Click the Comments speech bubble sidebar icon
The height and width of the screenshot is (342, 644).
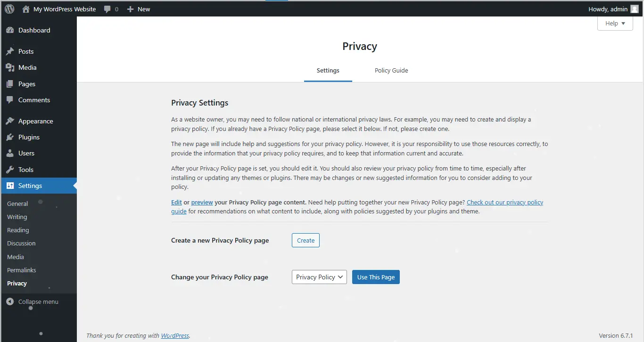[10, 100]
